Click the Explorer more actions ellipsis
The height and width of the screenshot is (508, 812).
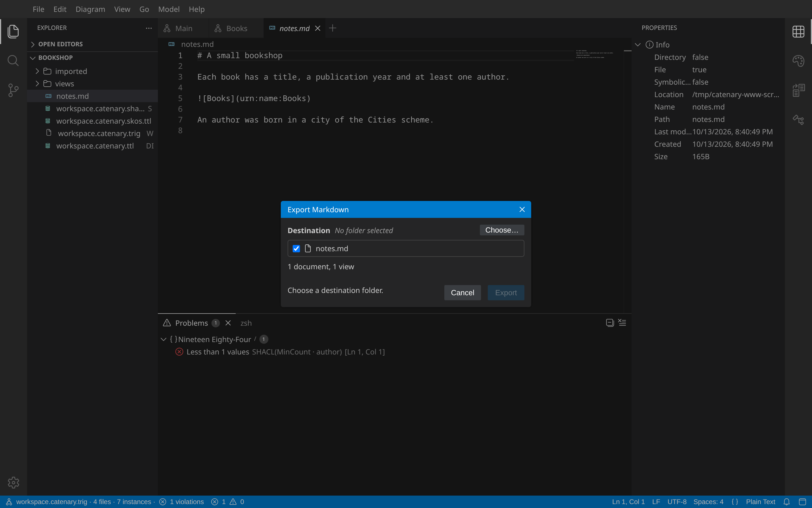[x=149, y=28]
